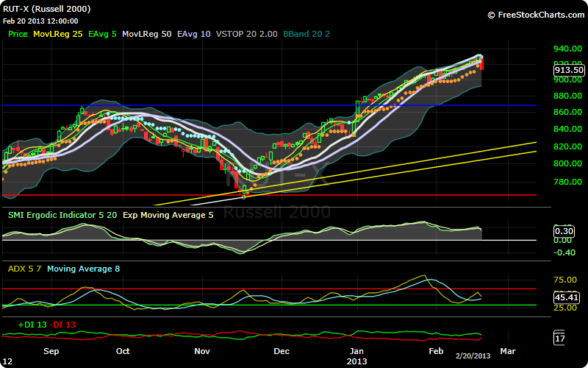The width and height of the screenshot is (588, 368).
Task: Click the 913.50 current price tag
Action: click(569, 70)
